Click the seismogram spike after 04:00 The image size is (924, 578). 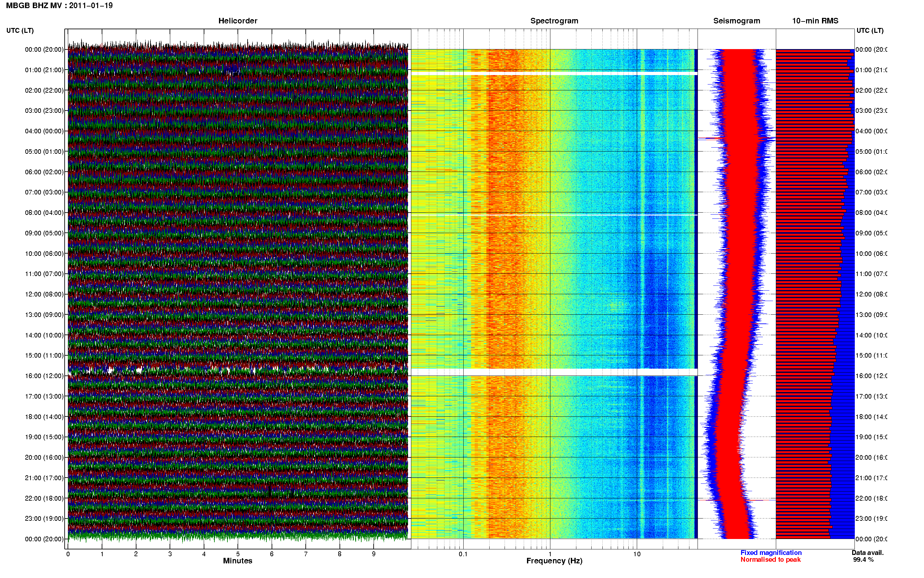click(x=737, y=139)
